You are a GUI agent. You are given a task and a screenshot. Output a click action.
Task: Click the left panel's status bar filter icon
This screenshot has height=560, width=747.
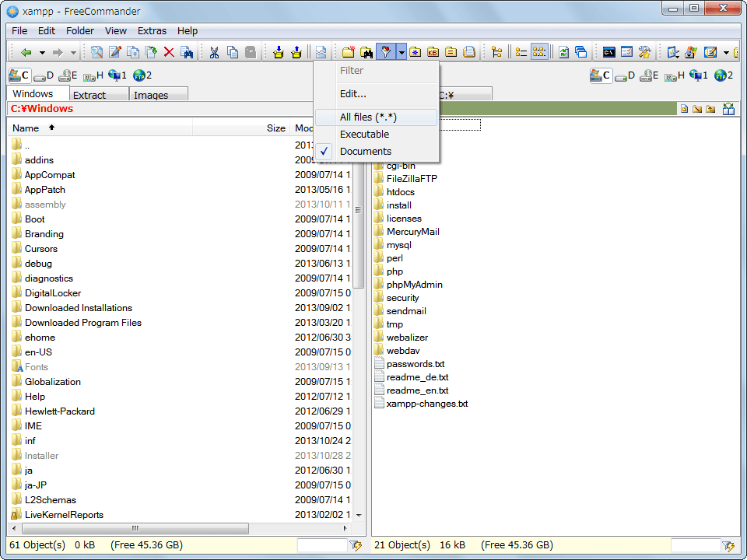tap(356, 545)
